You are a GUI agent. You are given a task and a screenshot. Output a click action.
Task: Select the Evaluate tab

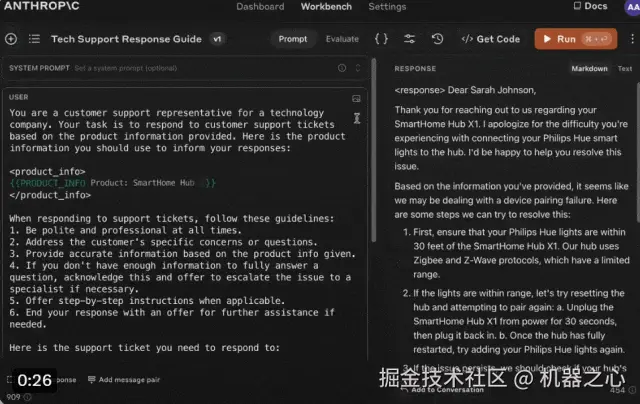342,39
